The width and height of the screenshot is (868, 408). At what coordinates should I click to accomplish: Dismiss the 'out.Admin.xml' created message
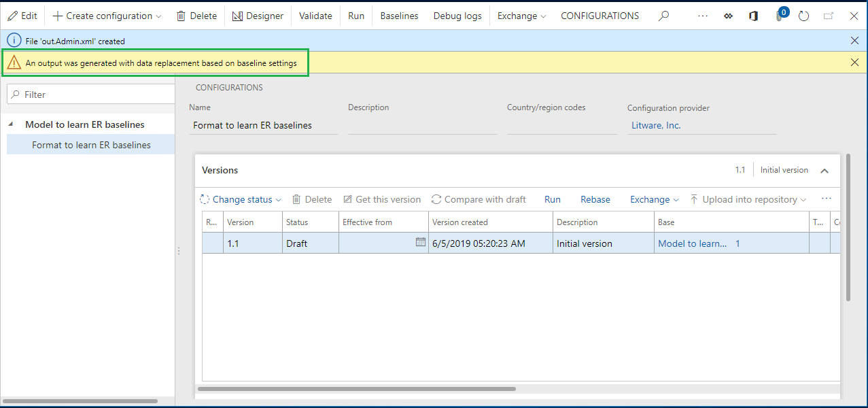click(x=854, y=41)
